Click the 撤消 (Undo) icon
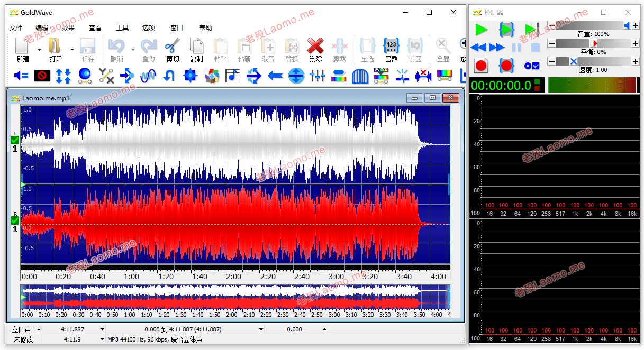Image resolution: width=644 pixels, height=350 pixels. [116, 46]
